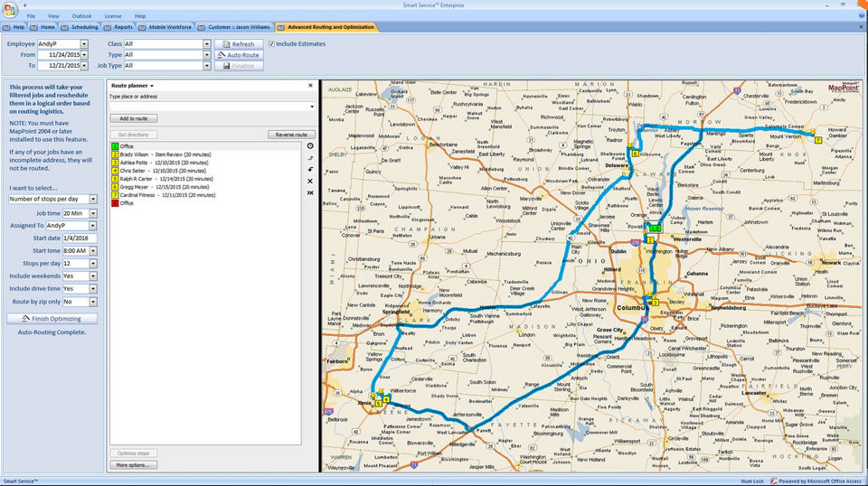This screenshot has width=868, height=486.
Task: Open the Assigned To dropdown
Action: 92,226
